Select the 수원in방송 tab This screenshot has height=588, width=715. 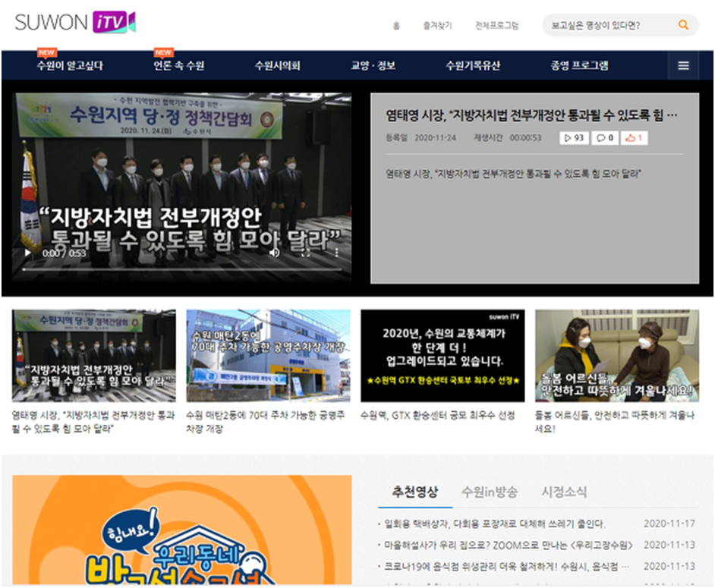490,492
